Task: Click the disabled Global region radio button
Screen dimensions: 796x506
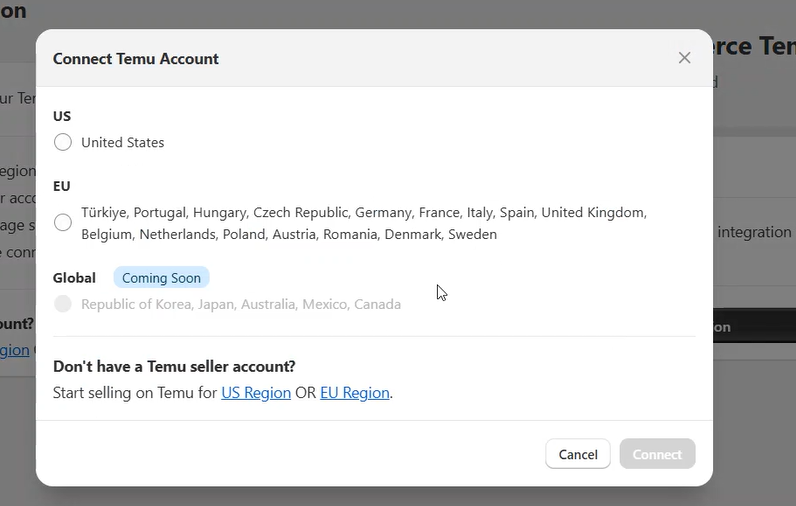Action: pyautogui.click(x=63, y=304)
